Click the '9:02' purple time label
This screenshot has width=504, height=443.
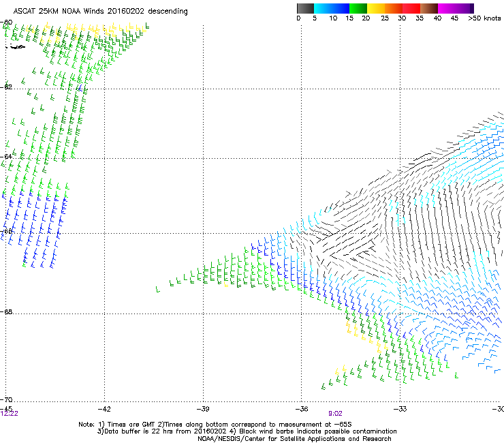335,414
